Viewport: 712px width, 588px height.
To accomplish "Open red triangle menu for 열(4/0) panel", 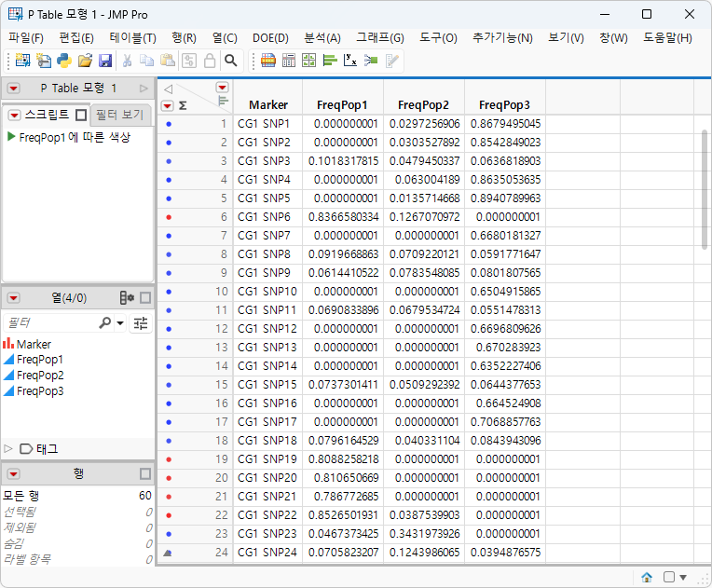I will click(x=14, y=298).
